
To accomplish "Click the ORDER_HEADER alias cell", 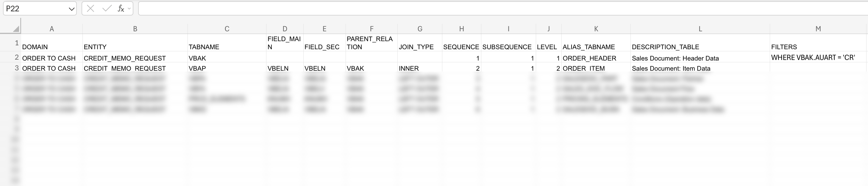I will [596, 58].
